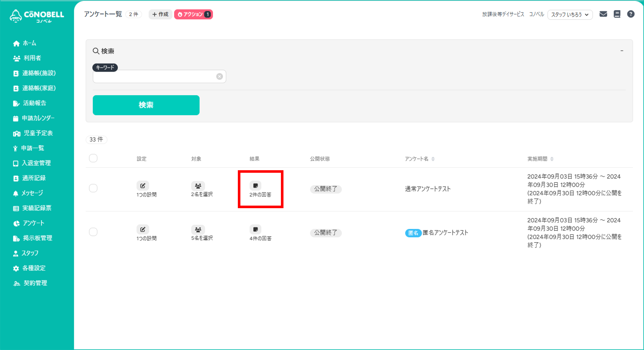The height and width of the screenshot is (350, 644).
Task: Open the ホーム sidebar item
Action: [x=25, y=43]
